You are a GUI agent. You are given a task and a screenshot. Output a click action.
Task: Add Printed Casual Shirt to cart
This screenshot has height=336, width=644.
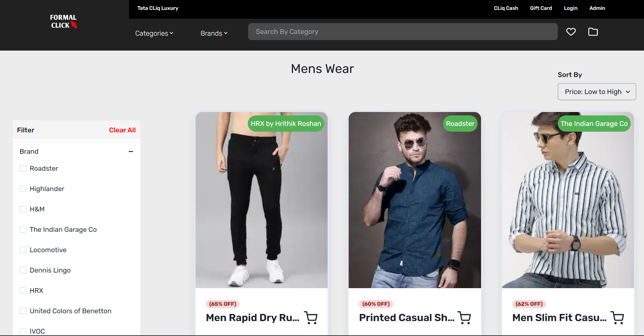point(464,318)
